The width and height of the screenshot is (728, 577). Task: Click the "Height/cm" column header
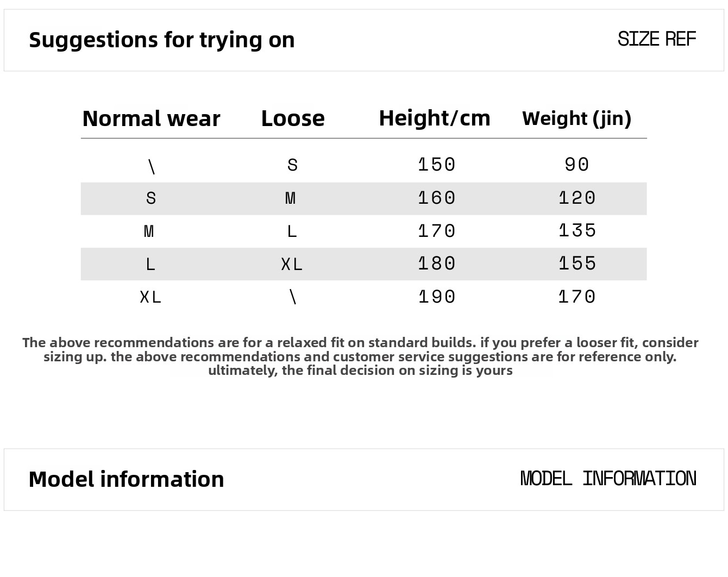[434, 118]
